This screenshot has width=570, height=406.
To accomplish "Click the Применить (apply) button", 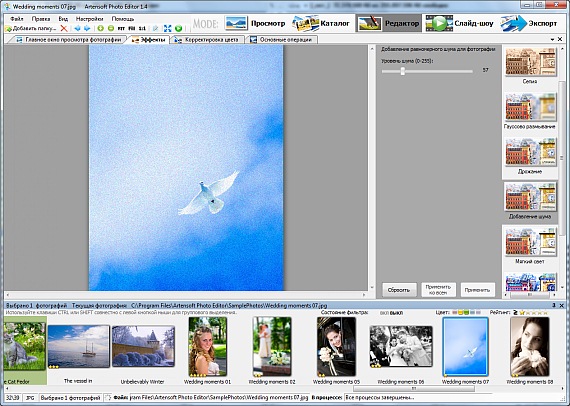I will pos(478,290).
